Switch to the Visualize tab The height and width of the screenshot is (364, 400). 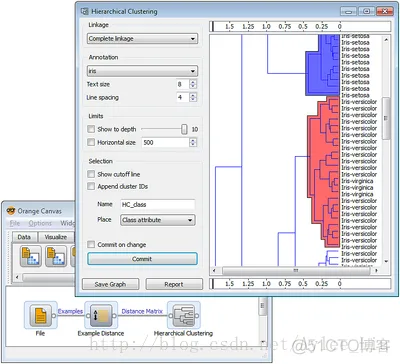point(56,237)
